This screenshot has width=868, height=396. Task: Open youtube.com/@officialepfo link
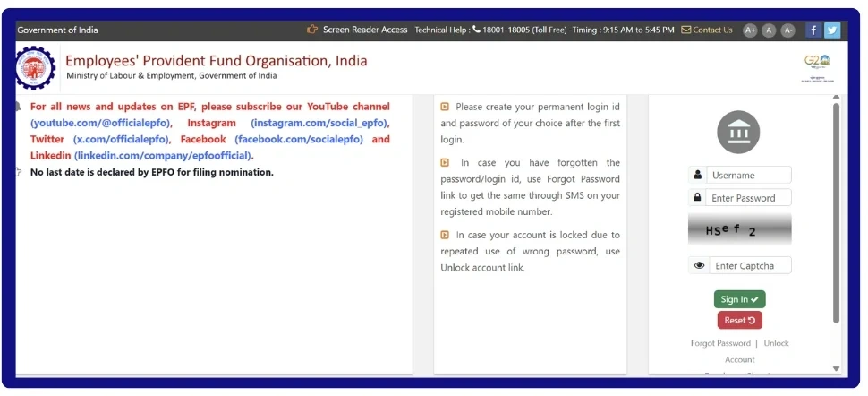coord(101,123)
